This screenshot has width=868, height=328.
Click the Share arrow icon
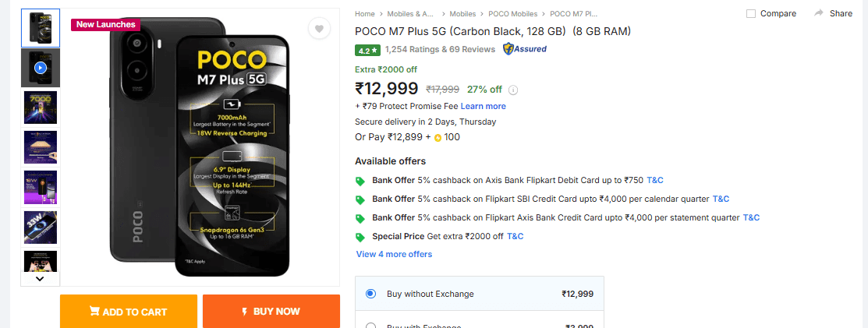pyautogui.click(x=819, y=13)
